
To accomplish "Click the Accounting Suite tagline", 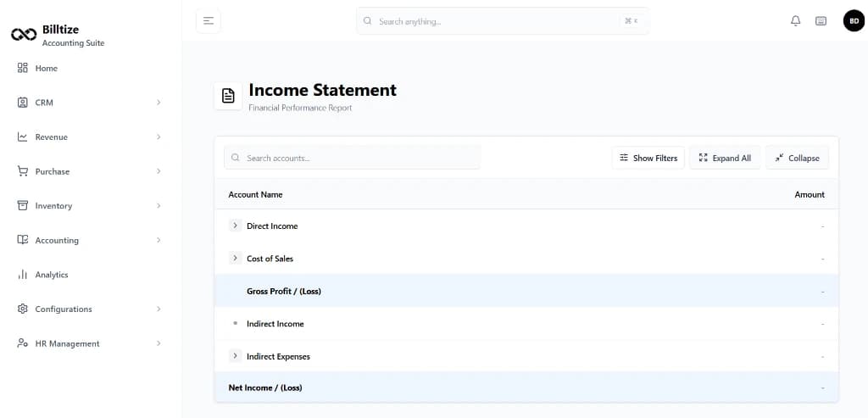I will click(x=73, y=43).
